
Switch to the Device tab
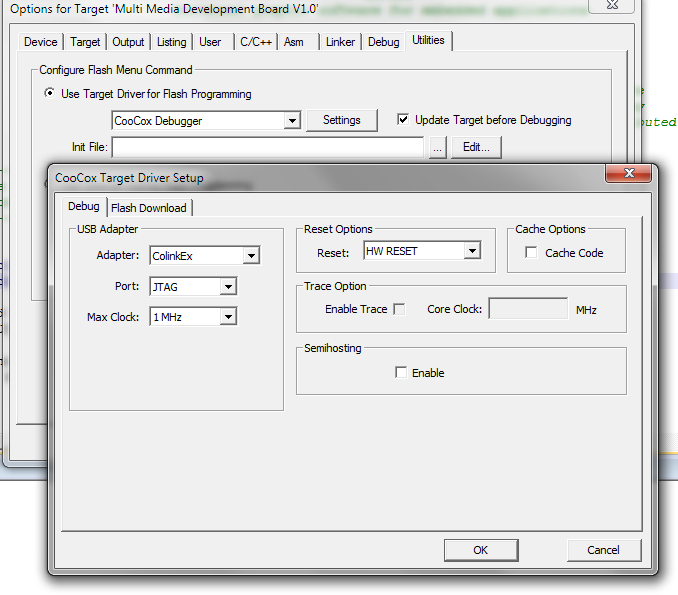coord(41,42)
